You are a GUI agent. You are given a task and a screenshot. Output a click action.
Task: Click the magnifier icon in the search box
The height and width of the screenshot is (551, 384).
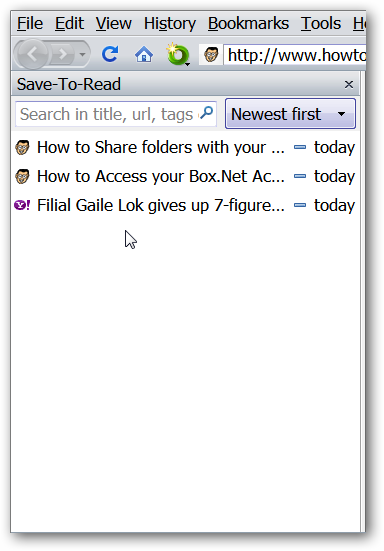coord(207,113)
